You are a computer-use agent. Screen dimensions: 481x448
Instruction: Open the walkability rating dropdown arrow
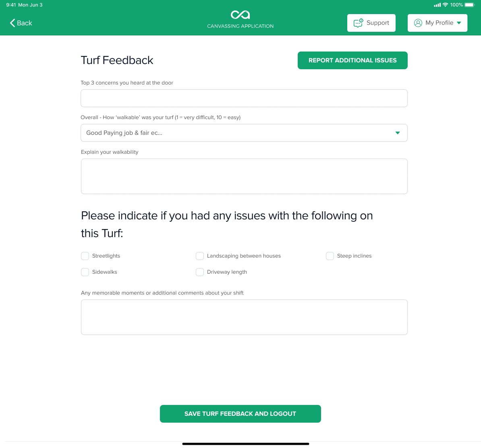coord(398,133)
